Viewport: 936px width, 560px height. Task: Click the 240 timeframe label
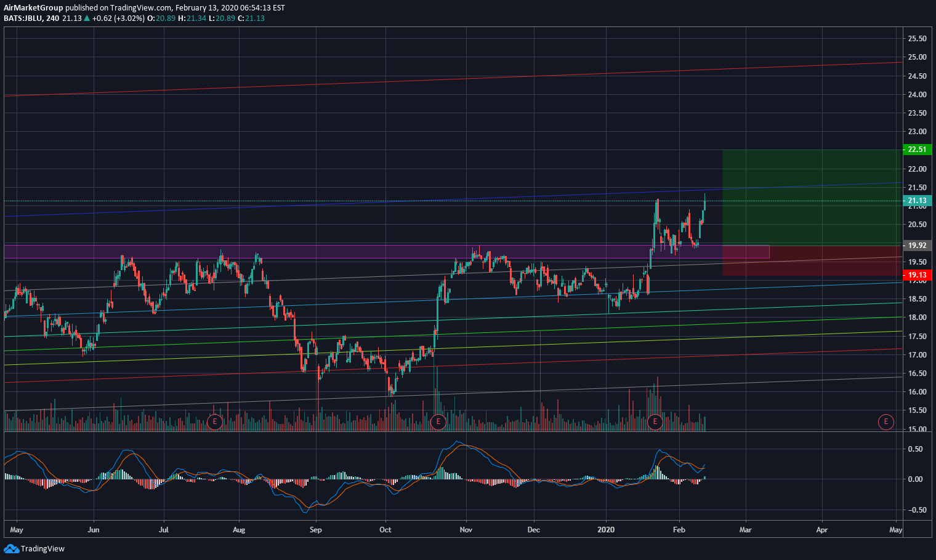click(x=53, y=19)
